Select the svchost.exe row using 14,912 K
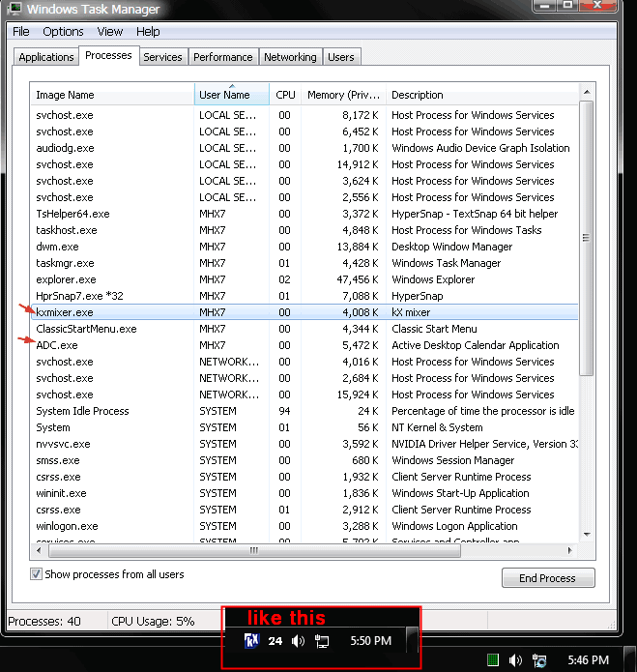637x672 pixels. pyautogui.click(x=304, y=164)
